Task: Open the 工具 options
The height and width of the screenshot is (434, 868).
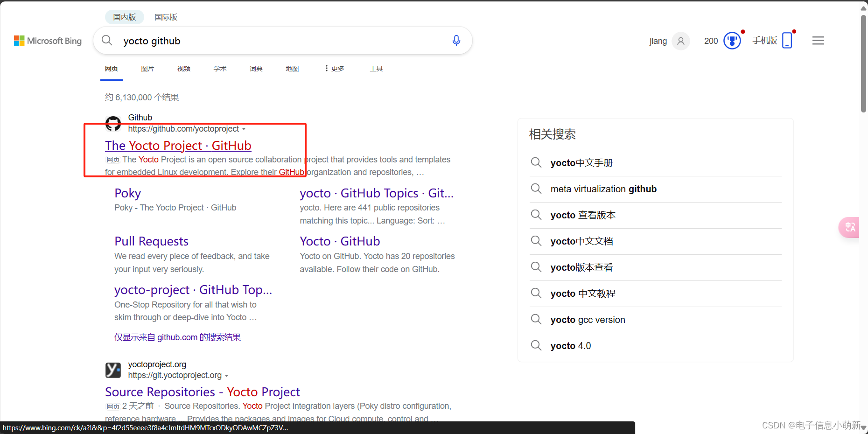Action: pyautogui.click(x=376, y=69)
